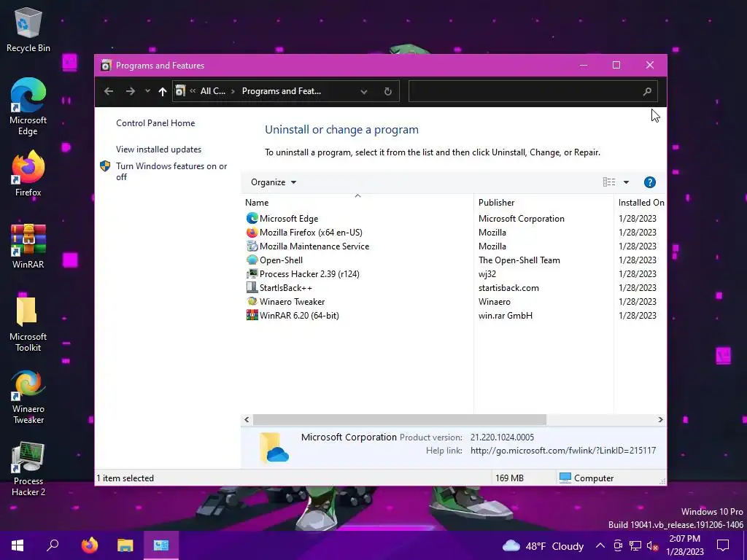Click All C... breadcrumb in address bar

213,91
